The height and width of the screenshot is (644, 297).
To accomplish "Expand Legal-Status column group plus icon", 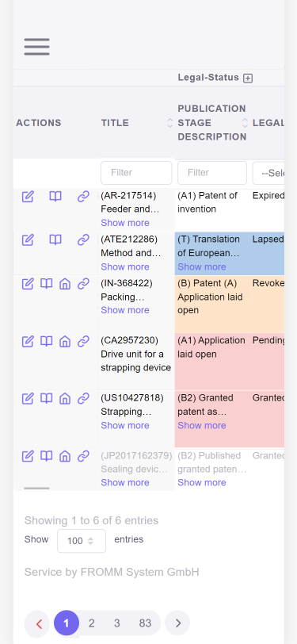I will (248, 78).
